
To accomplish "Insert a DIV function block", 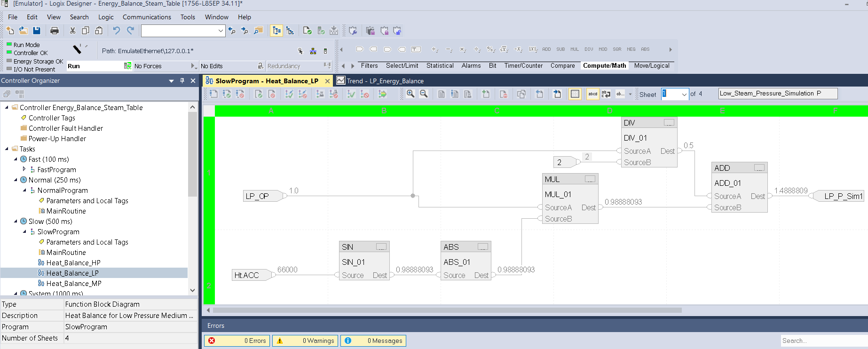I will pyautogui.click(x=589, y=49).
